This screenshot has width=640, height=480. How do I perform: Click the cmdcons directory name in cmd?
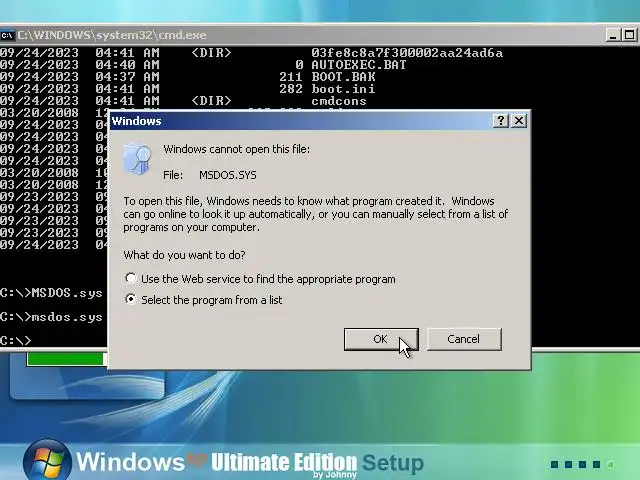point(339,101)
